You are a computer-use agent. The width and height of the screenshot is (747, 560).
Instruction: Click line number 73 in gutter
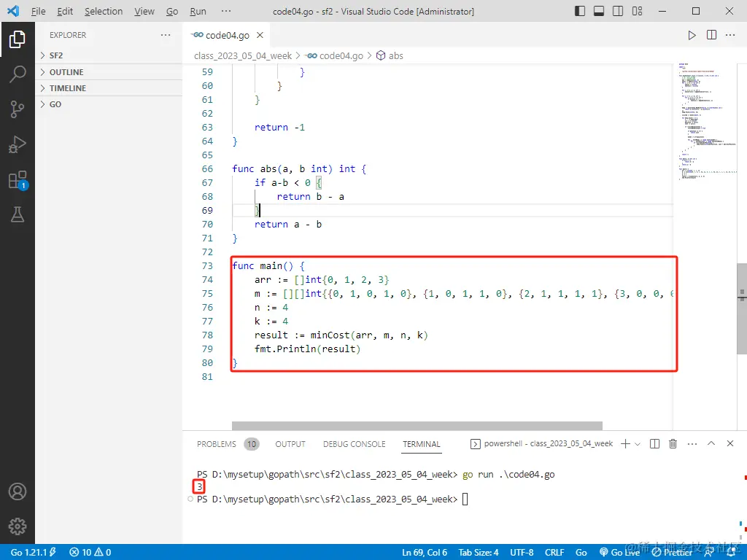point(207,265)
